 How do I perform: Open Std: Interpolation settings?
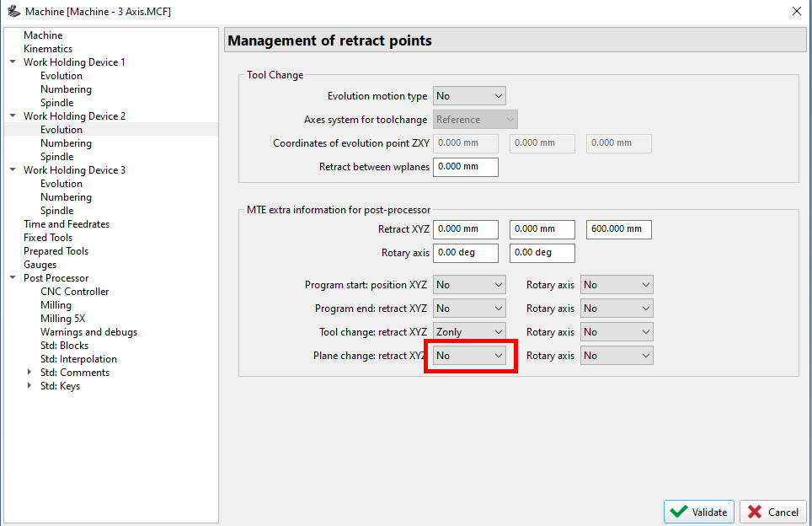click(78, 358)
